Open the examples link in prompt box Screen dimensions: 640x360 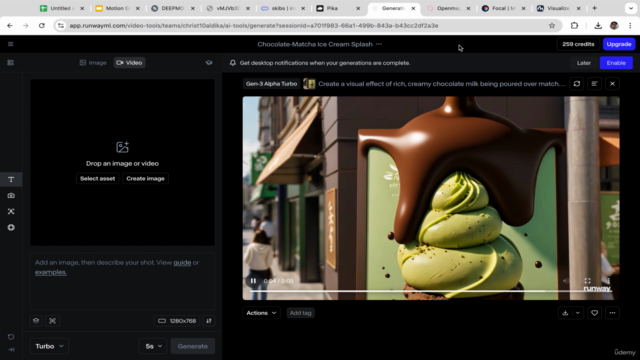pos(51,272)
